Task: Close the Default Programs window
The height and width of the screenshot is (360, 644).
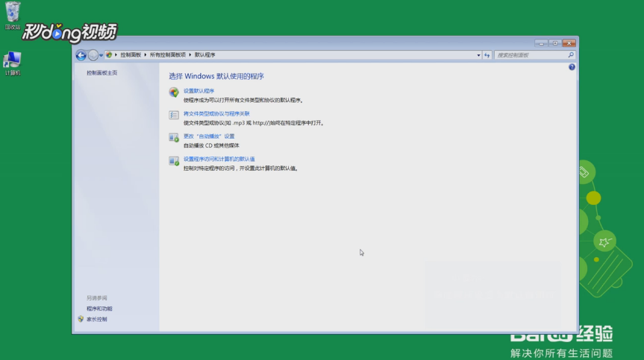Action: coord(569,43)
